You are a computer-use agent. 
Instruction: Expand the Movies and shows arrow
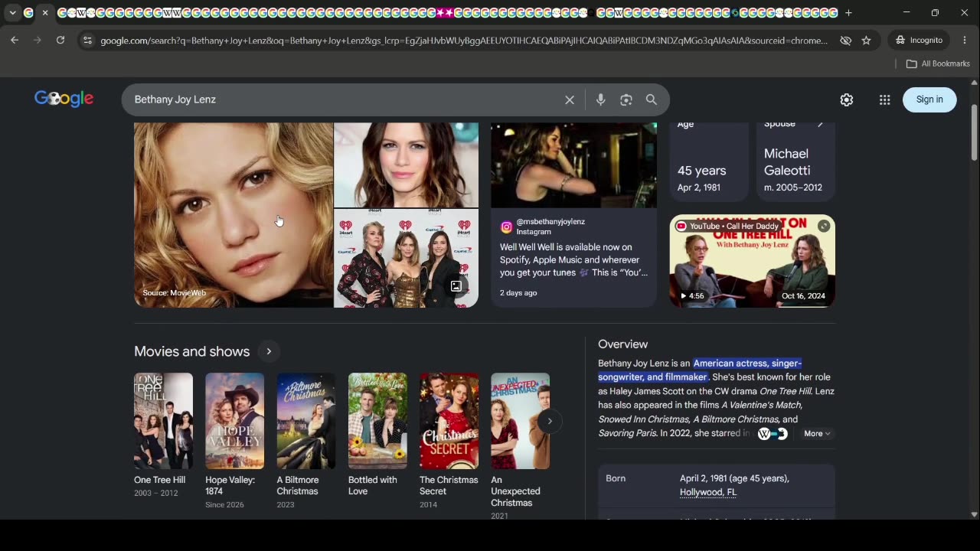[269, 351]
